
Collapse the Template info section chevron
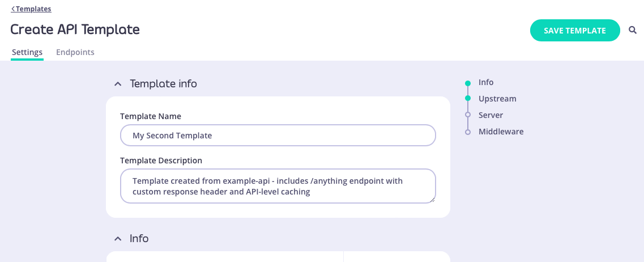118,84
